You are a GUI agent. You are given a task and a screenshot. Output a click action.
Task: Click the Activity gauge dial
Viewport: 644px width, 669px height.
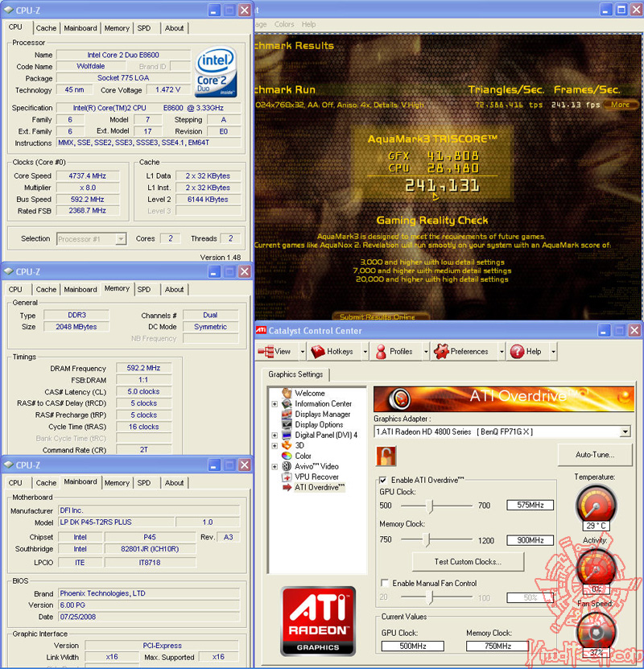pos(596,568)
